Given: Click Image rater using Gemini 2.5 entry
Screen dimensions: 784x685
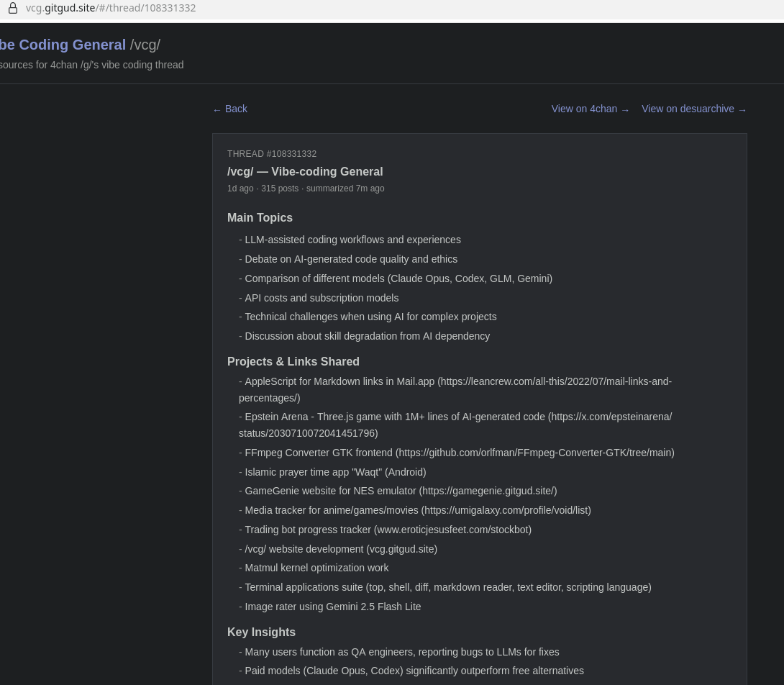Looking at the screenshot, I should pos(329,607).
